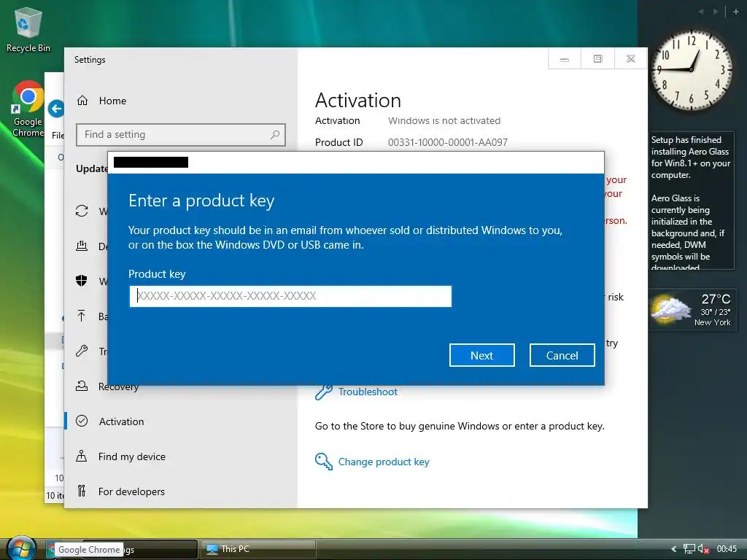
Task: Click the muted volume tray icon
Action: (x=704, y=549)
